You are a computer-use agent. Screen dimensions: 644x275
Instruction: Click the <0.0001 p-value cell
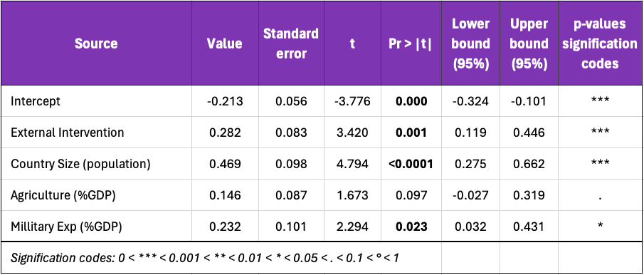(x=411, y=164)
